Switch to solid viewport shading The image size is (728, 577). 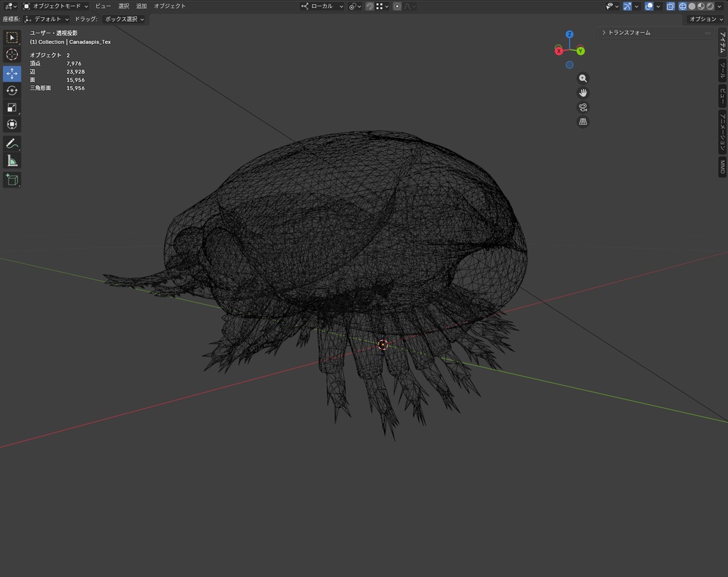pos(692,6)
